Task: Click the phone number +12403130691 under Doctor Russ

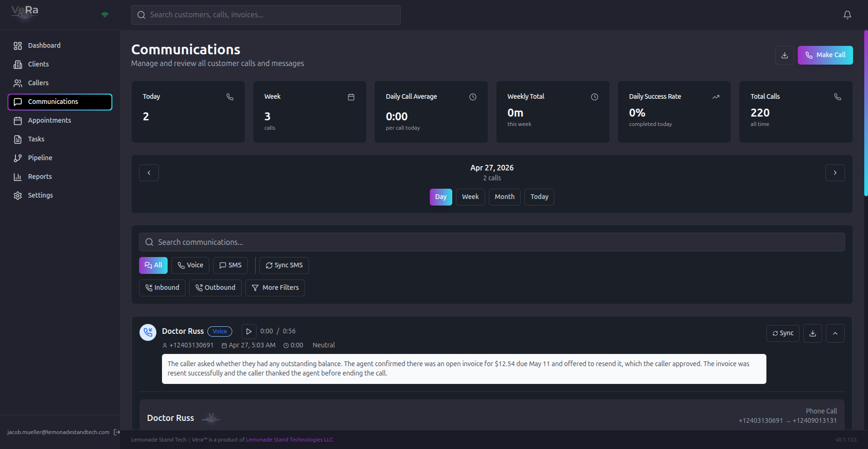Action: (x=191, y=345)
